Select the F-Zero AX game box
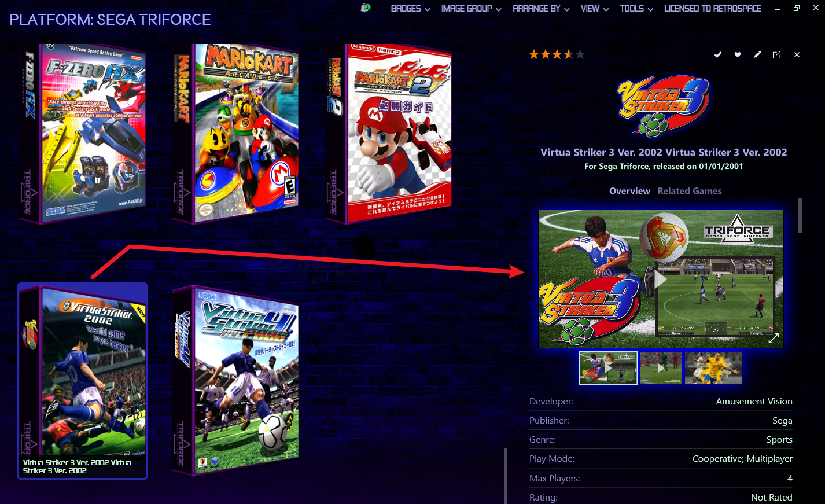Image resolution: width=825 pixels, height=504 pixels. (x=83, y=134)
